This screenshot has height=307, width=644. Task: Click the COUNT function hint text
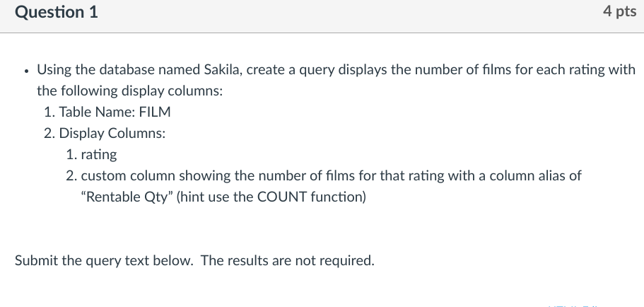(271, 197)
